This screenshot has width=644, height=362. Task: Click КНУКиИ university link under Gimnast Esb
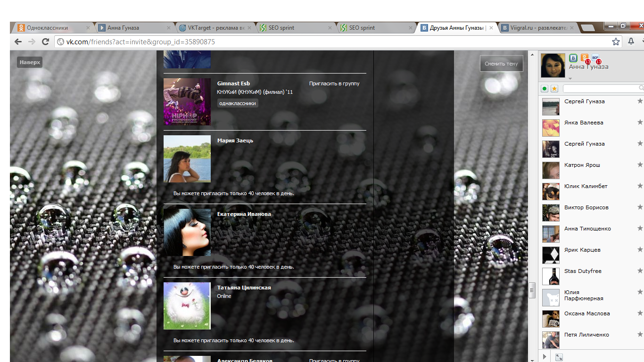coord(255,92)
